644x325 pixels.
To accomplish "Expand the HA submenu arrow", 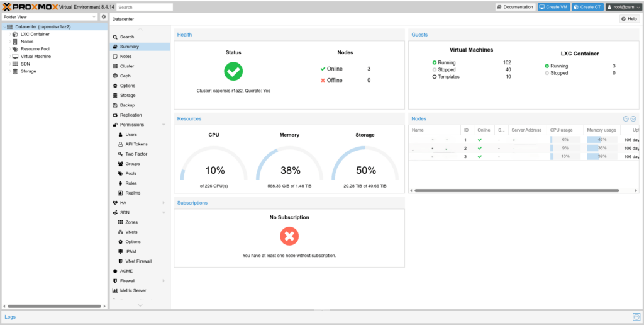I will click(x=164, y=203).
